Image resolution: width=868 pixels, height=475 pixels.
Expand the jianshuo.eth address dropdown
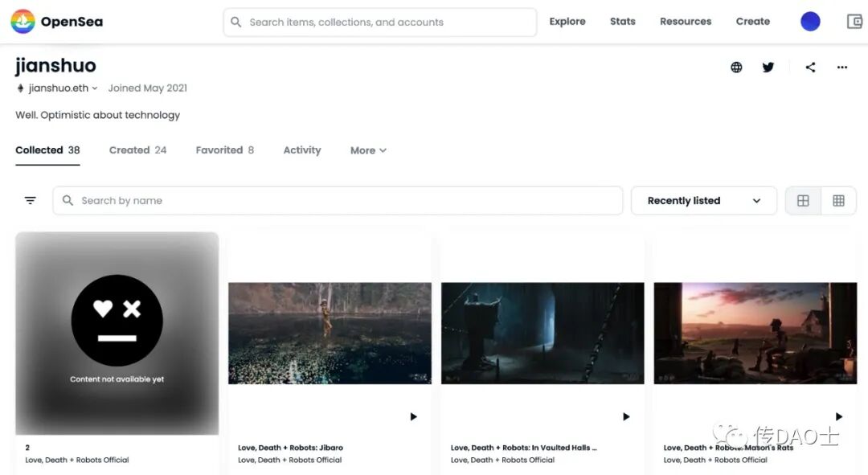pos(95,88)
